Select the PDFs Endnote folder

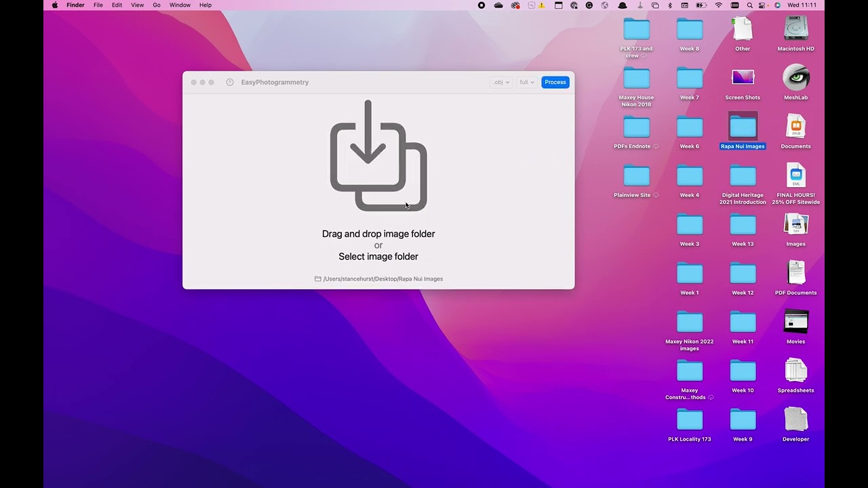636,127
